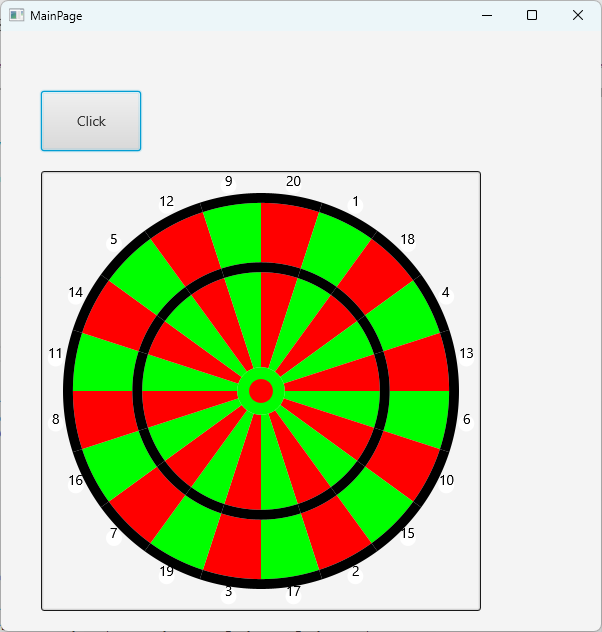
Task: Select the number 5 label
Action: 114,239
